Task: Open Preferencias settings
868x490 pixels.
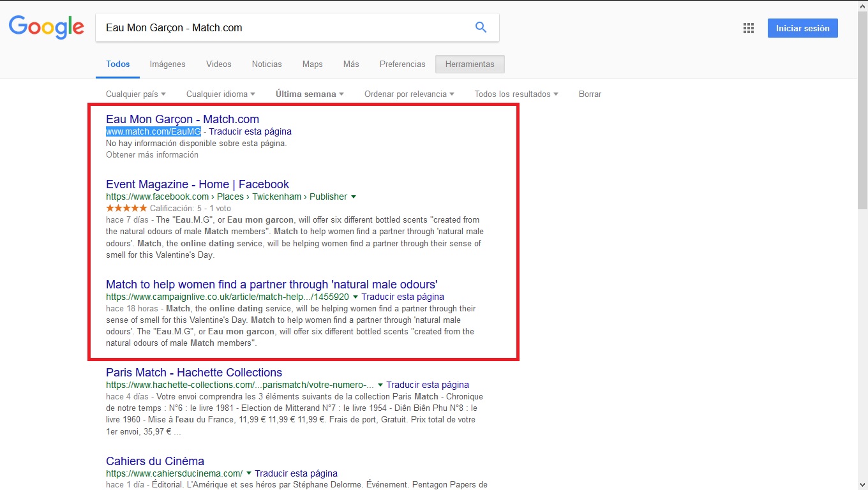Action: (402, 64)
